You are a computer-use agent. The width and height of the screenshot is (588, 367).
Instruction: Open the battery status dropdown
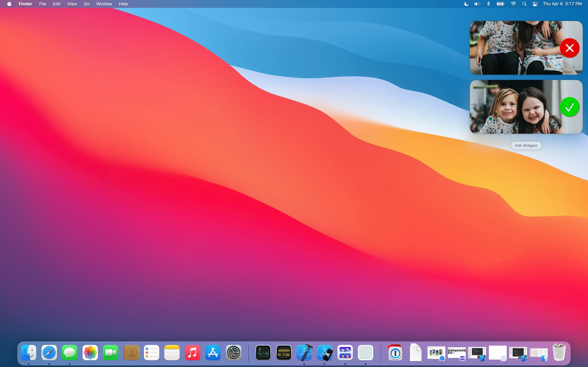click(501, 4)
